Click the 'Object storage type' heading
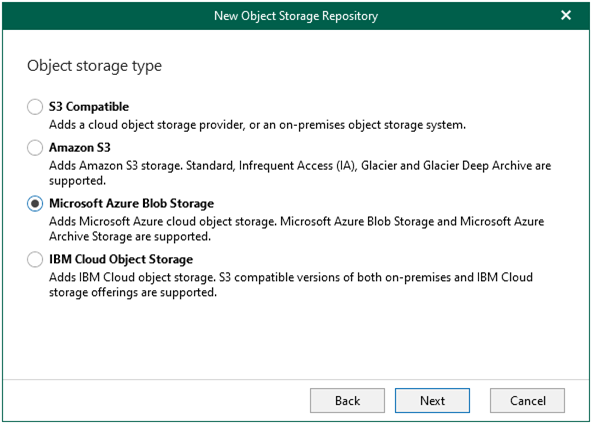Screen dimensions: 591x423 [95, 66]
